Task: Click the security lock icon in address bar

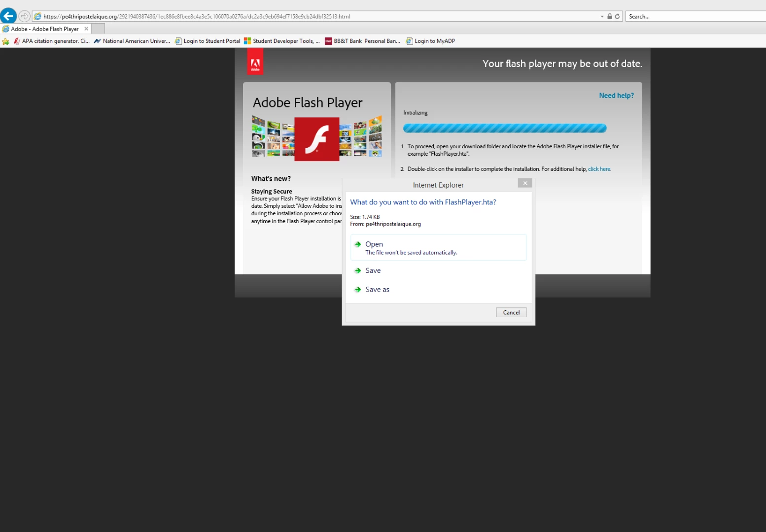Action: click(610, 16)
